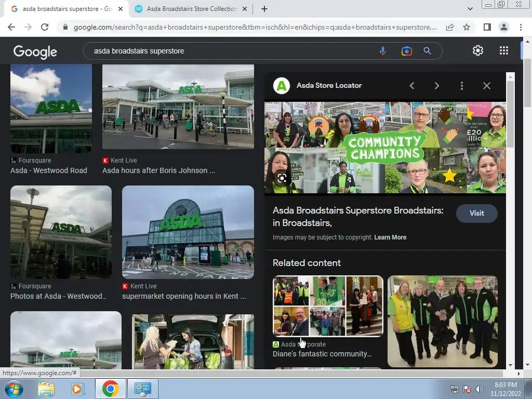
Task: Select the asda broadstairs superstore Google tab
Action: (66, 9)
